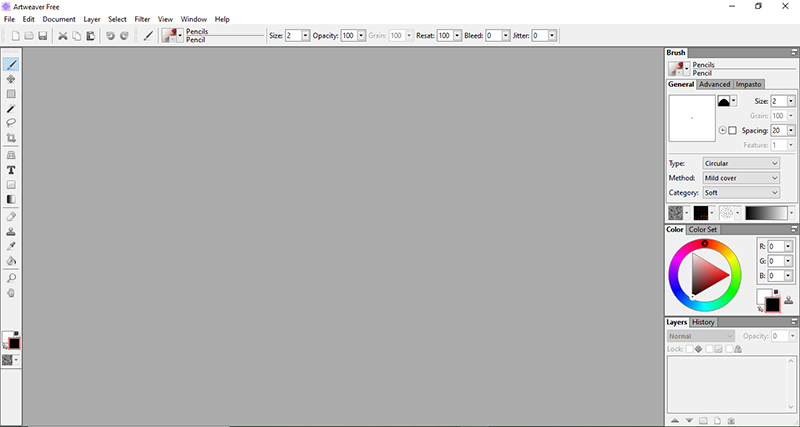The width and height of the screenshot is (800, 427).
Task: Click the R value input field
Action: click(x=776, y=245)
